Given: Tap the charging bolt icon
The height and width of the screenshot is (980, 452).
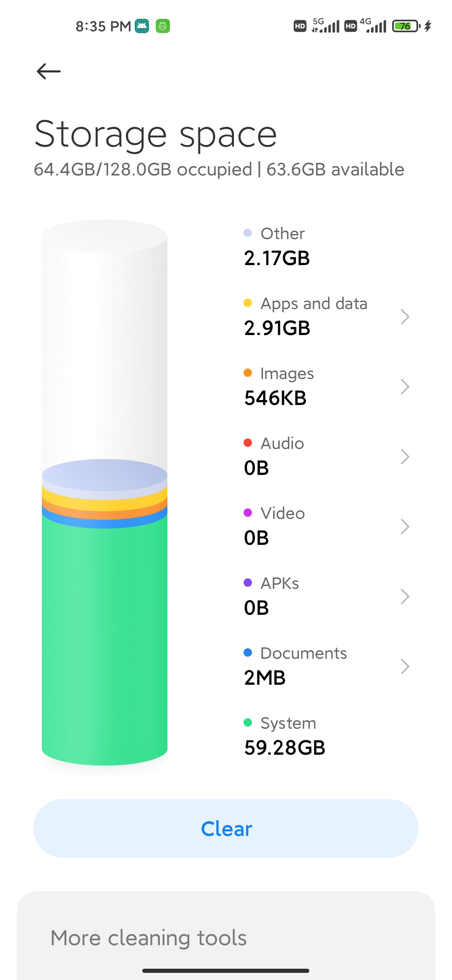Looking at the screenshot, I should pos(427,26).
